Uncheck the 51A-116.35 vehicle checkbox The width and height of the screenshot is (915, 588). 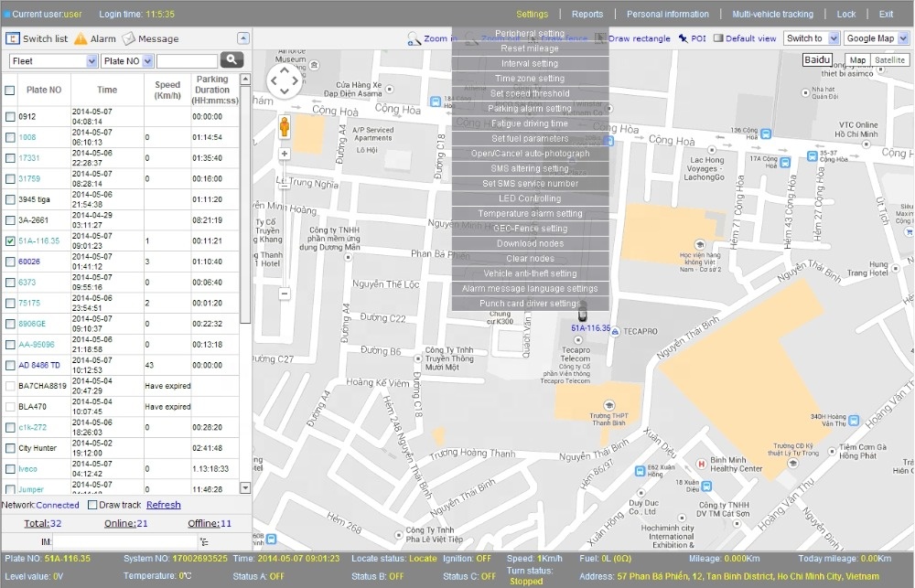click(10, 241)
